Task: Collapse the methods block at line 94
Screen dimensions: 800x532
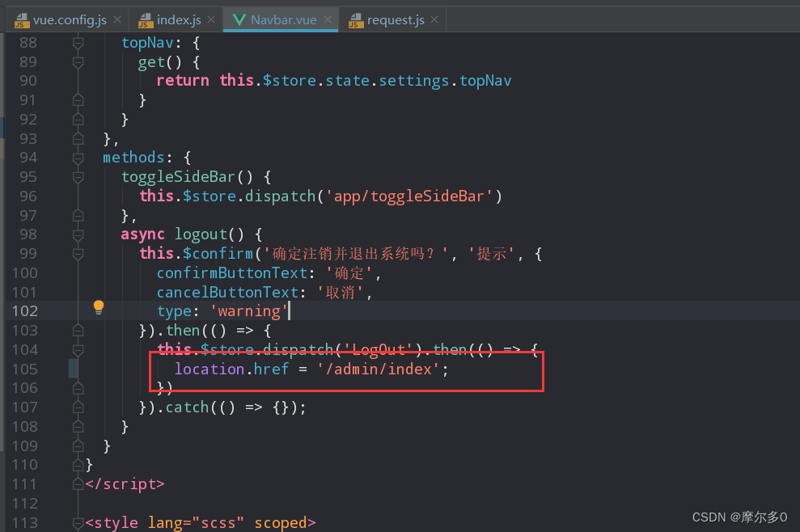Action: pyautogui.click(x=78, y=158)
